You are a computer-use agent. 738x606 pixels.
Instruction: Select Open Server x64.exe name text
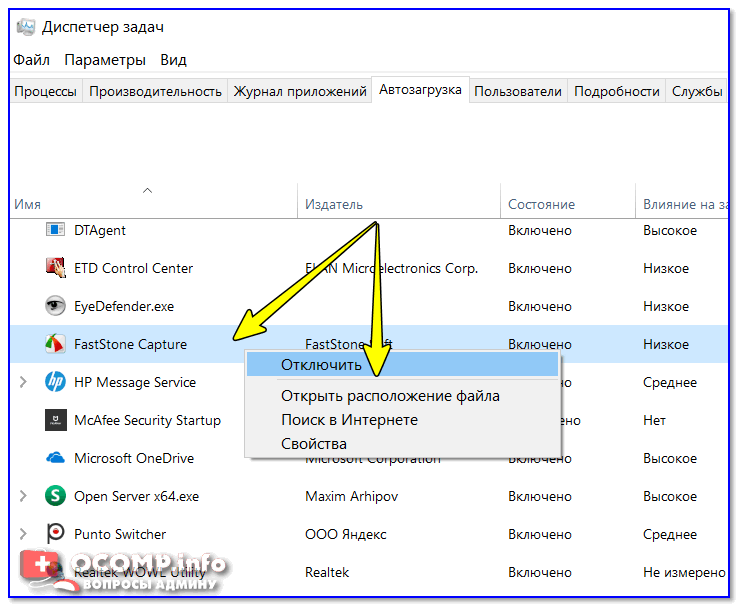tap(136, 496)
